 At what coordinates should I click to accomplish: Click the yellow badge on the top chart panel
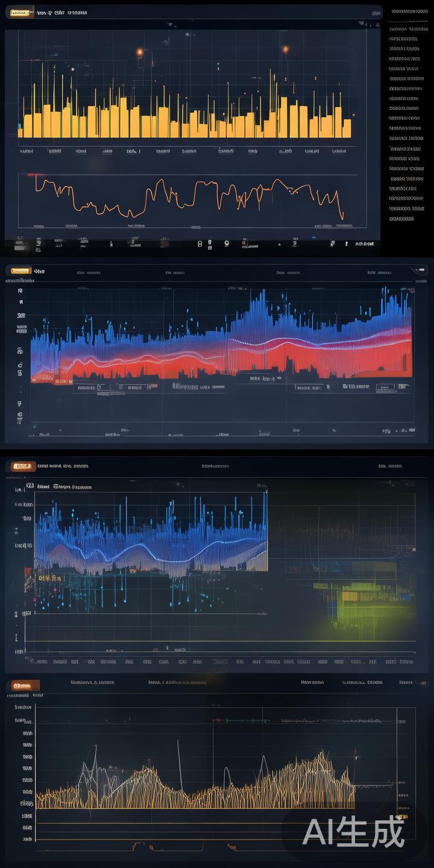(x=20, y=12)
